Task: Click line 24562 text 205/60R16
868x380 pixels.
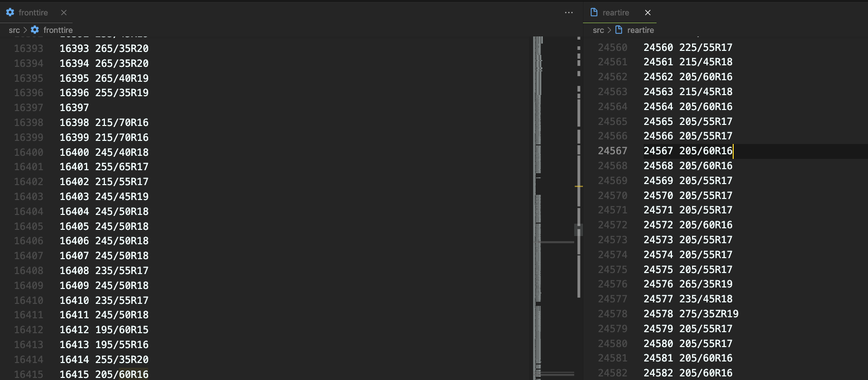Action: 706,77
